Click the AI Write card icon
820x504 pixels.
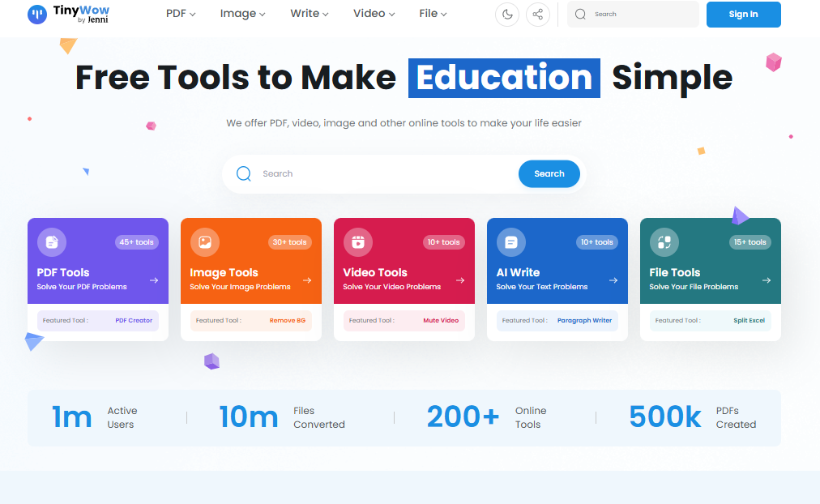pos(510,241)
